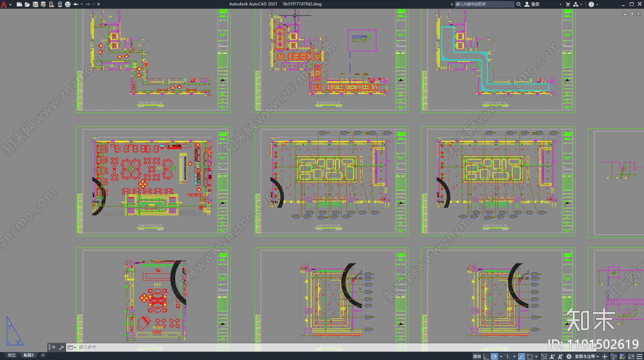Open the AutoCAD application menu logo
The width and height of the screenshot is (644, 360).
point(4,4)
